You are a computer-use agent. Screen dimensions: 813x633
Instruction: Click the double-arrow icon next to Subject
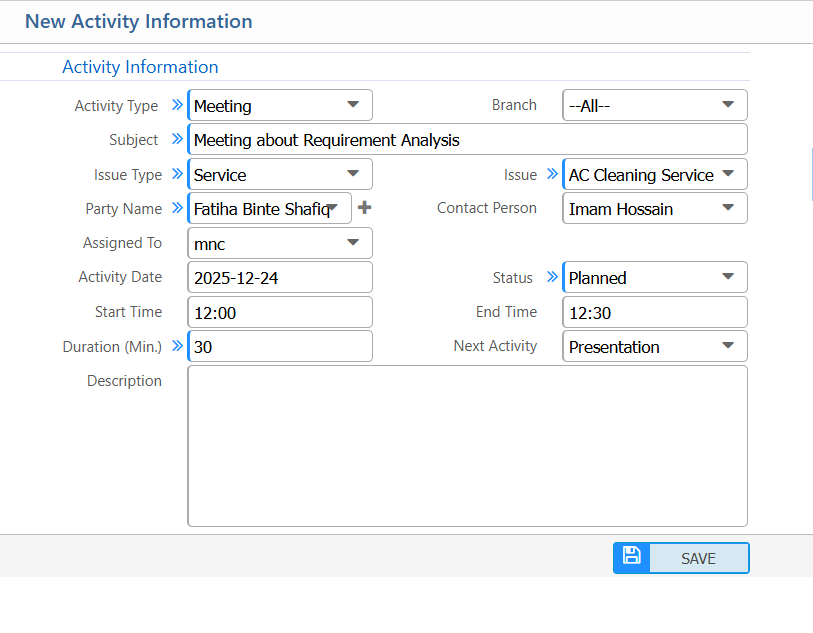pyautogui.click(x=177, y=139)
